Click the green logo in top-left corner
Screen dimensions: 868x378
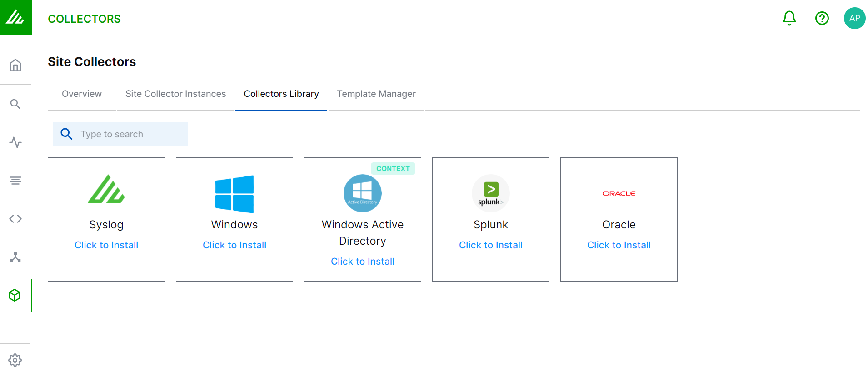click(x=15, y=17)
